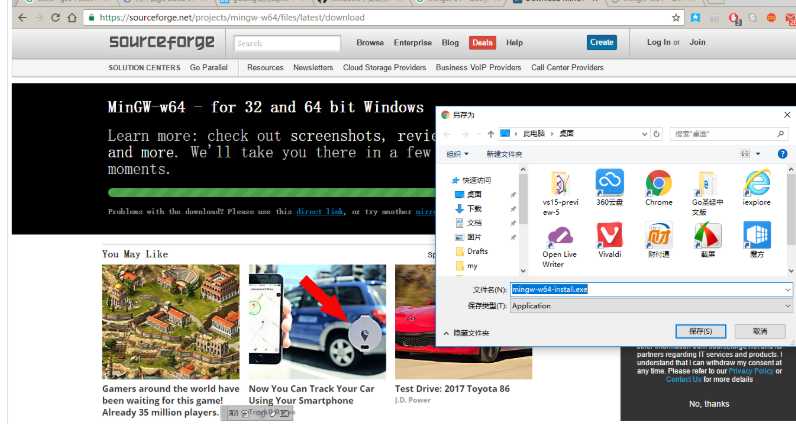Viewport: 796px width, 424px height.
Task: Open the browser home page icon
Action: click(x=72, y=18)
